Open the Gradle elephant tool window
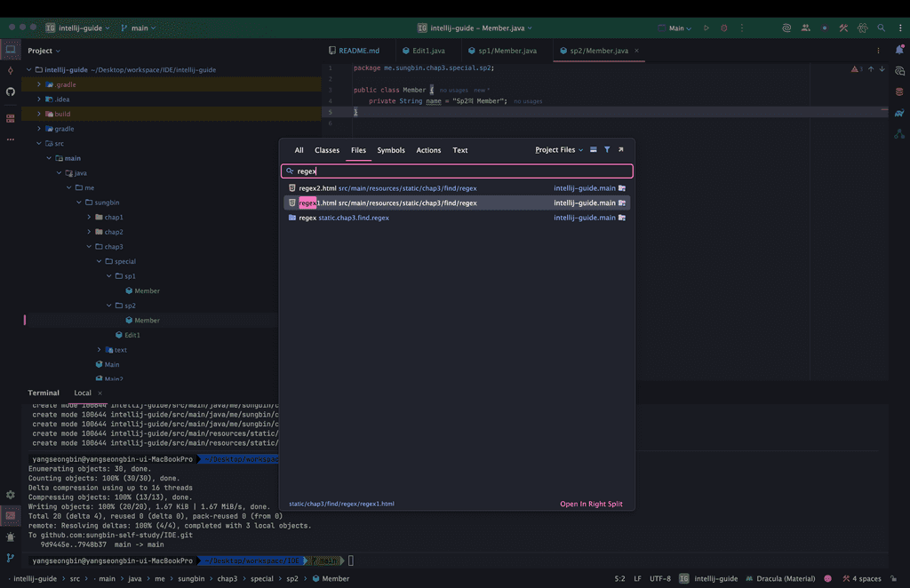Image resolution: width=910 pixels, height=588 pixels. coord(899,113)
